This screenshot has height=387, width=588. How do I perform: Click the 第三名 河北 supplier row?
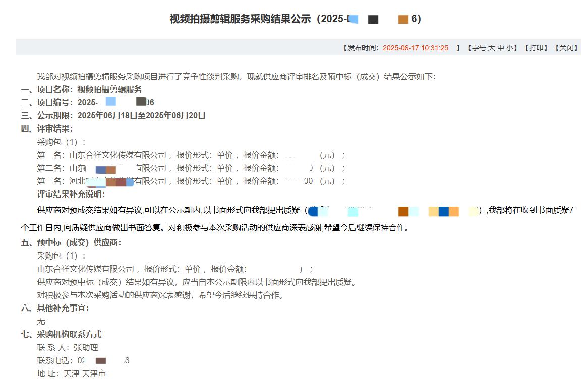point(191,181)
